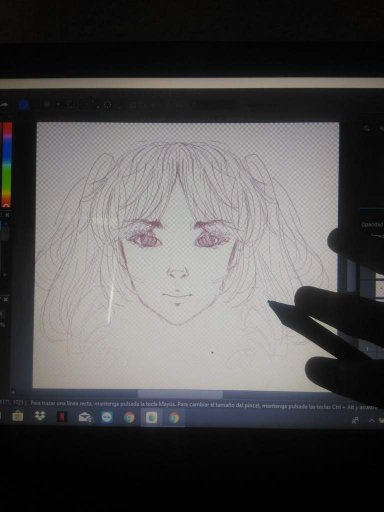The height and width of the screenshot is (512, 384).
Task: Select the active drawing app taskbar icon
Action: click(x=152, y=417)
